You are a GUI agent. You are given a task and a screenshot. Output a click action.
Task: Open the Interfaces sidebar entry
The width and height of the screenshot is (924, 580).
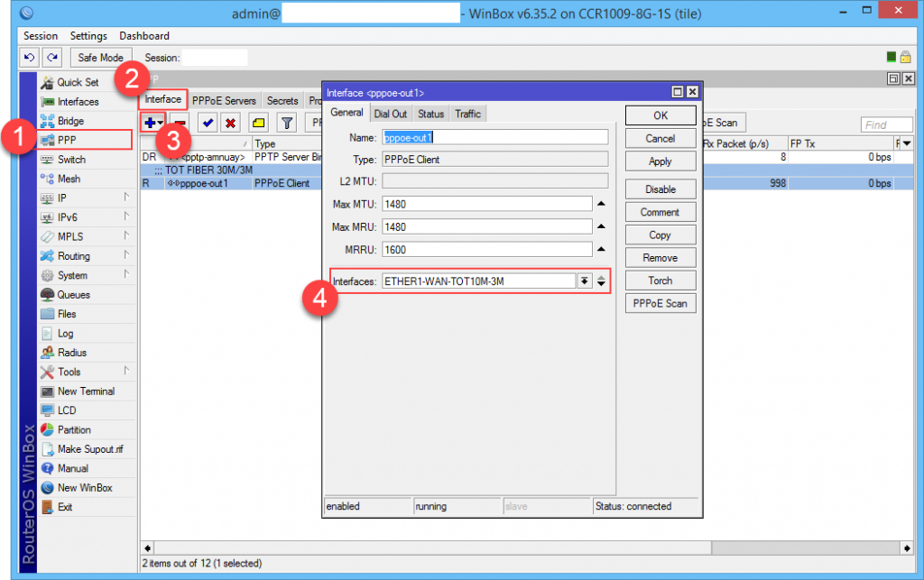[x=78, y=102]
